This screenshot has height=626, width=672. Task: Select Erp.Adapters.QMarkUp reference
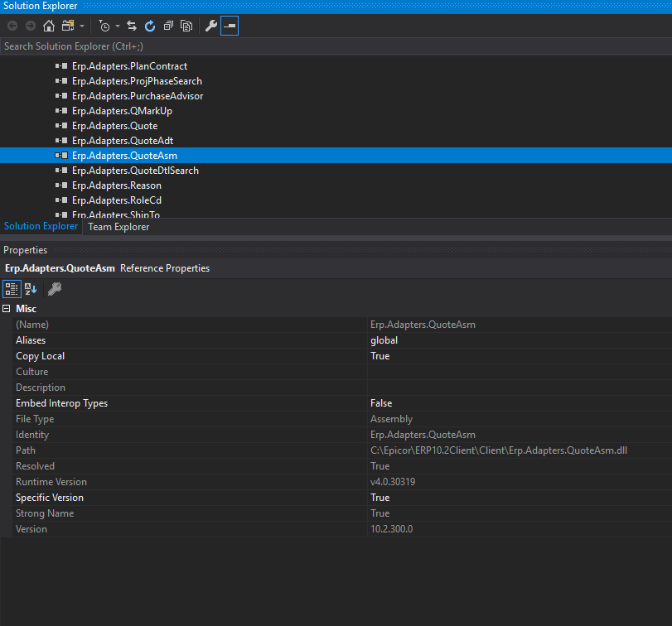click(122, 111)
